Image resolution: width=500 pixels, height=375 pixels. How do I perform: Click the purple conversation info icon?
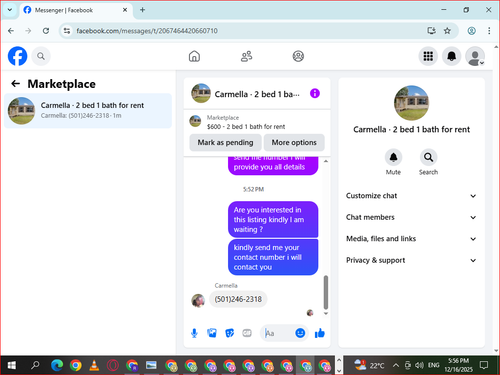pos(315,93)
